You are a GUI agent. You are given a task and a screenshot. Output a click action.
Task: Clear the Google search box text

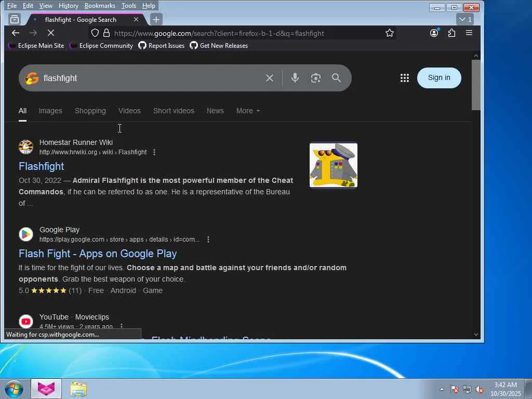point(270,78)
